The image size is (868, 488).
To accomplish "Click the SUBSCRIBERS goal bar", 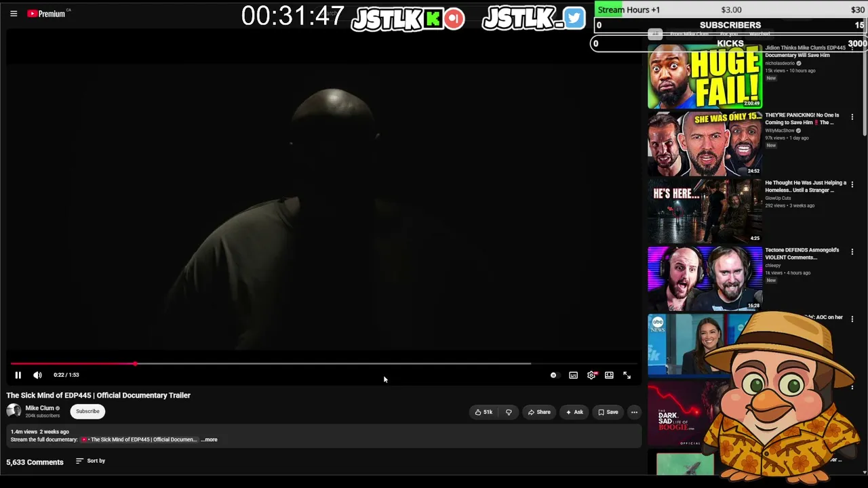I will pyautogui.click(x=730, y=25).
